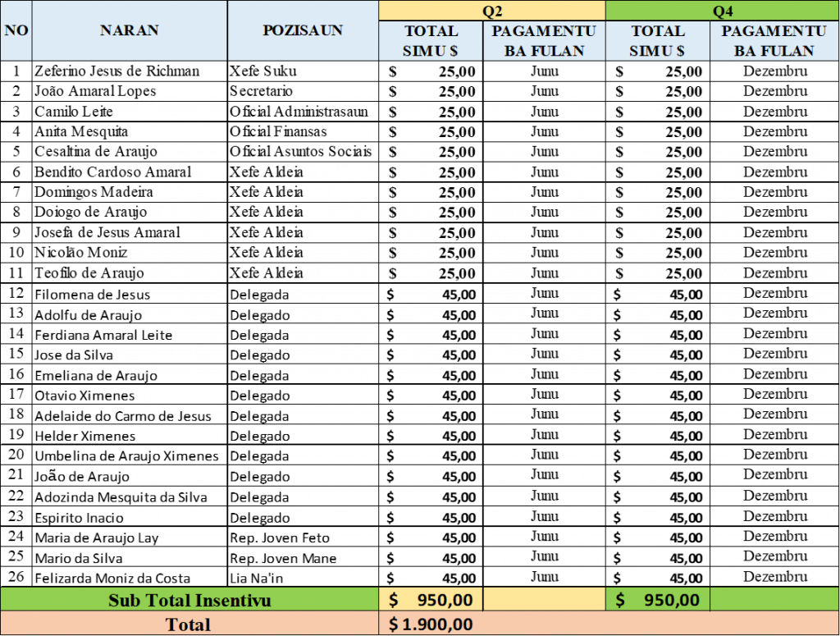
Task: Select PAGAMENTU BA FULAN header under Q2
Action: pos(544,41)
